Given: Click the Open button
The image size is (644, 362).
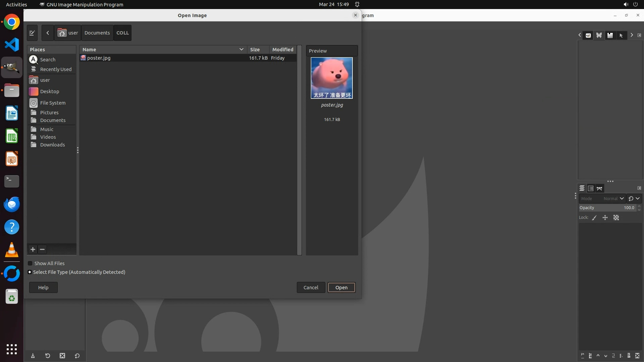Looking at the screenshot, I should pos(341,288).
